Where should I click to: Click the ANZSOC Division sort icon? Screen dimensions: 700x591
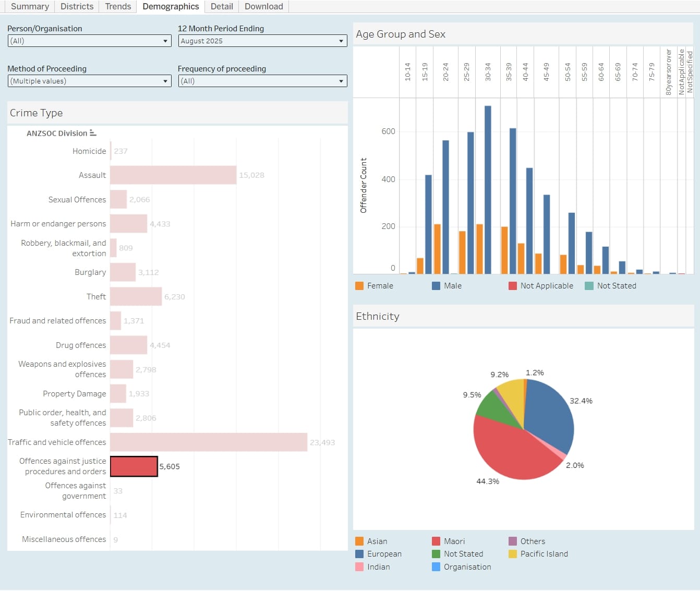coord(93,133)
